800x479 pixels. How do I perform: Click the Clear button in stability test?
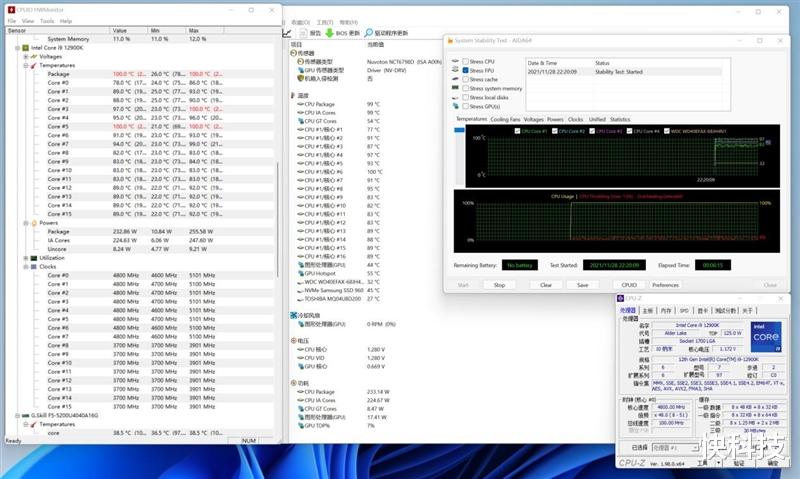click(x=546, y=285)
